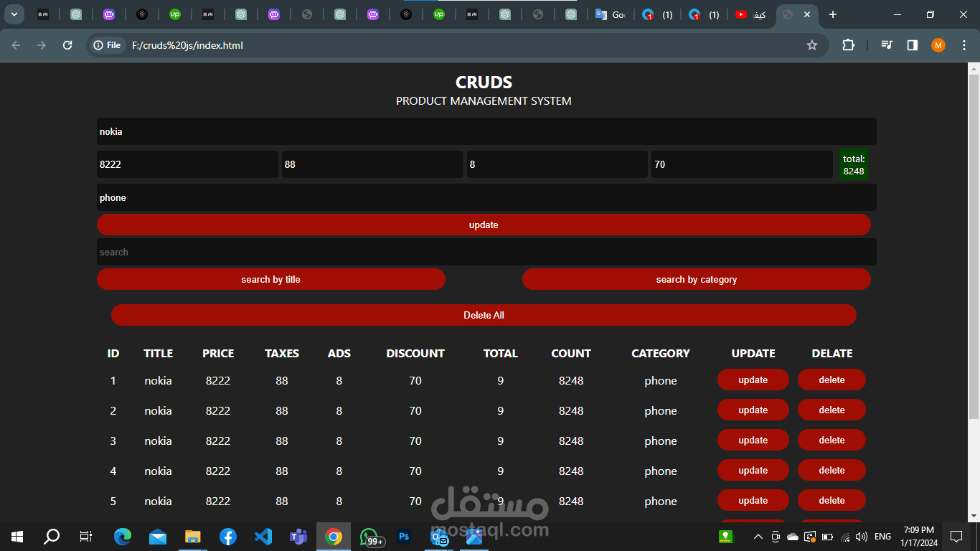The height and width of the screenshot is (551, 980).
Task: Click the price input showing 8222
Action: point(187,164)
